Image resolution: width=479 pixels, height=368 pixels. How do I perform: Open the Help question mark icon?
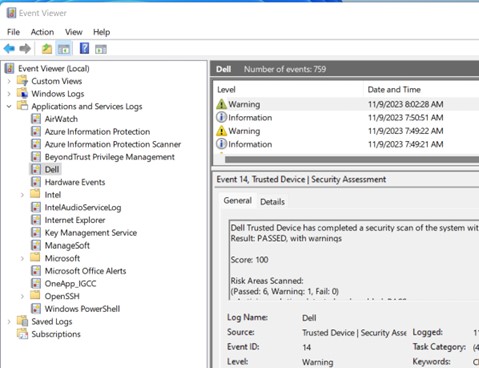tap(85, 49)
